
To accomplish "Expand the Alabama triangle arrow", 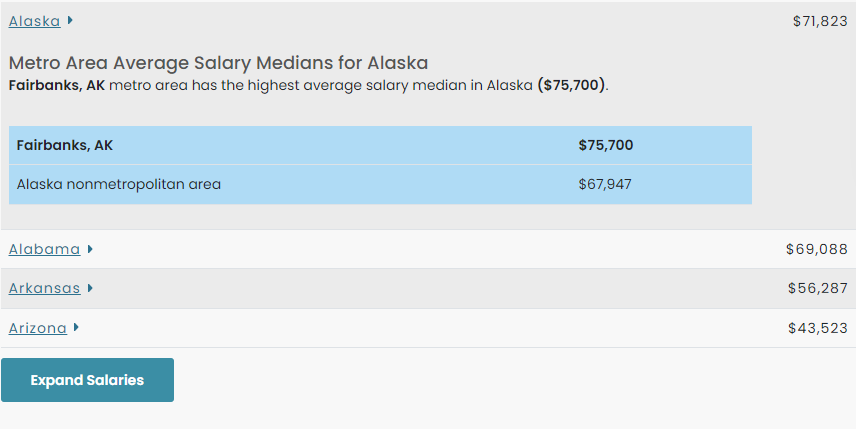I will (90, 249).
